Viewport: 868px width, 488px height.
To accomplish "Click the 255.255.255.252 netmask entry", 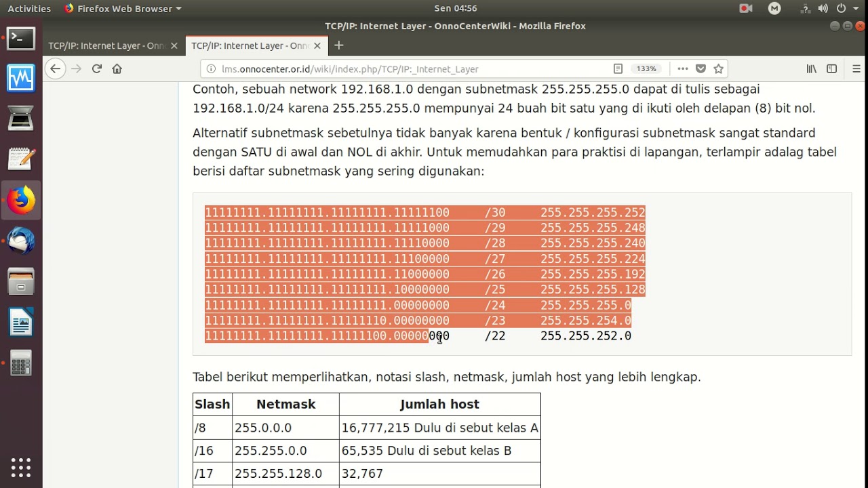I will click(593, 212).
